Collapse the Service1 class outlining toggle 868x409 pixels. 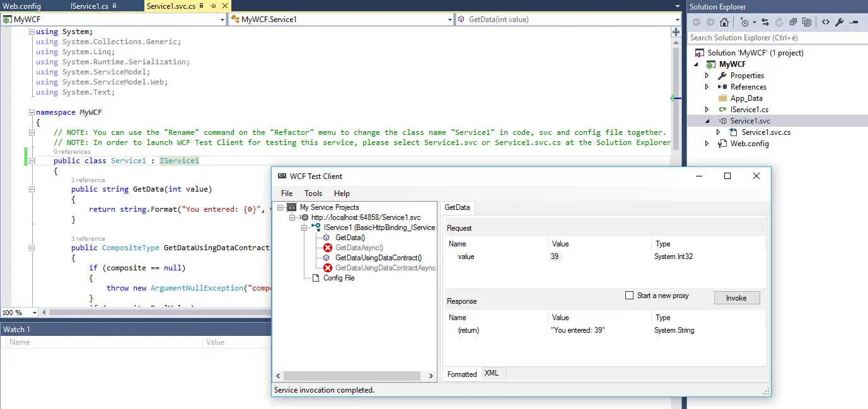(x=32, y=161)
